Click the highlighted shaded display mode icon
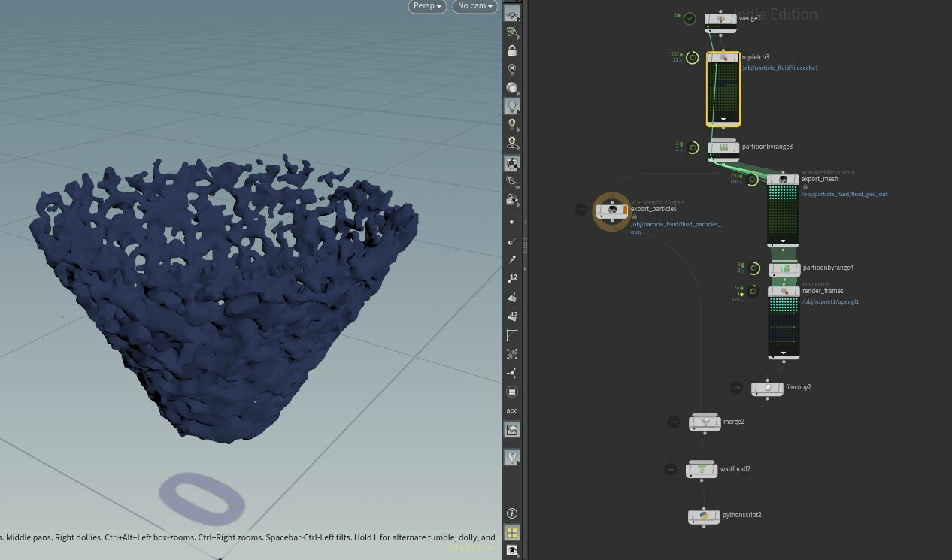This screenshot has width=952, height=560. tap(512, 163)
